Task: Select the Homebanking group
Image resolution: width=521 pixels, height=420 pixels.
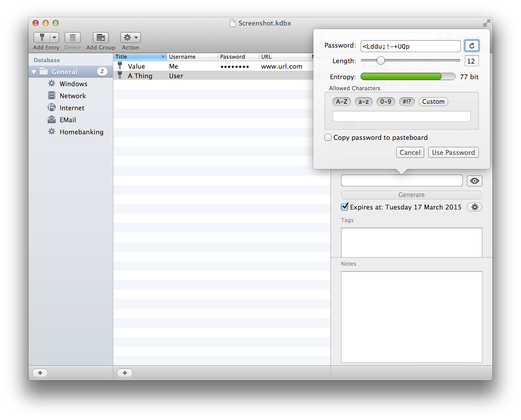Action: 81,132
